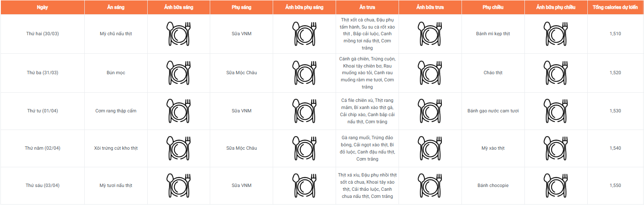The width and height of the screenshot is (644, 205).
Task: Select the Phụ chiều column header
Action: click(493, 8)
